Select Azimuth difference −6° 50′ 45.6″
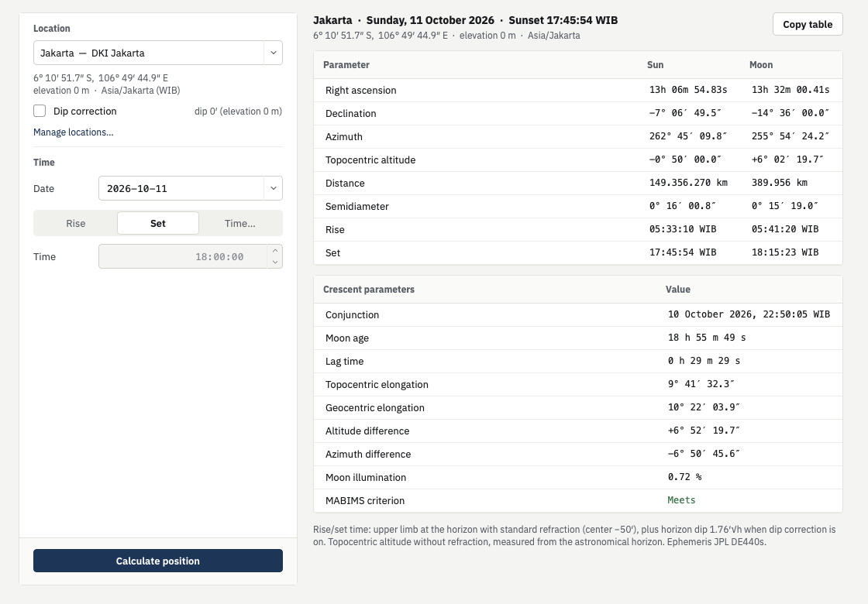This screenshot has height=604, width=868. pos(704,454)
